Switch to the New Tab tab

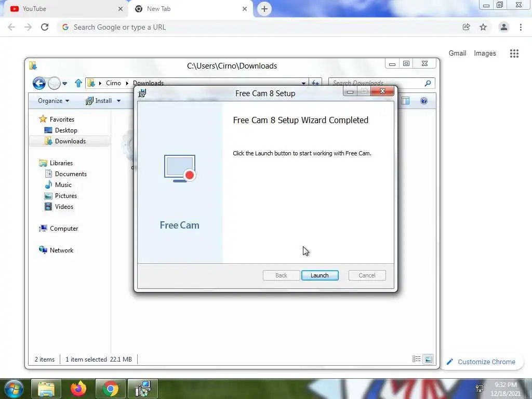coord(190,9)
